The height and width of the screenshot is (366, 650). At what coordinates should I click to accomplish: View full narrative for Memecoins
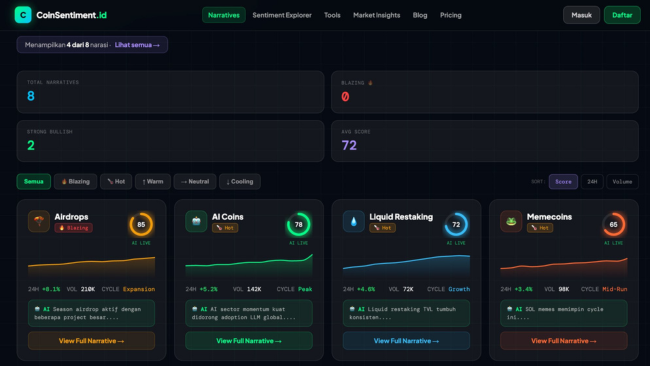click(564, 341)
